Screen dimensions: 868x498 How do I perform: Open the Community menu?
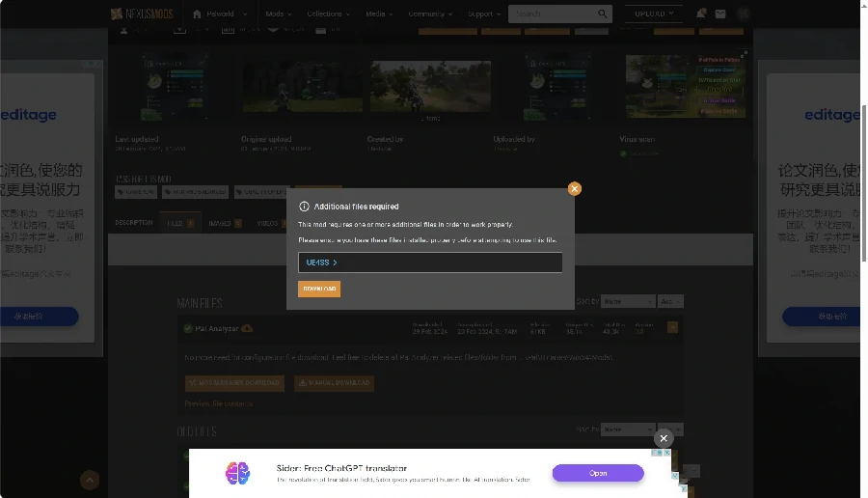coord(430,14)
